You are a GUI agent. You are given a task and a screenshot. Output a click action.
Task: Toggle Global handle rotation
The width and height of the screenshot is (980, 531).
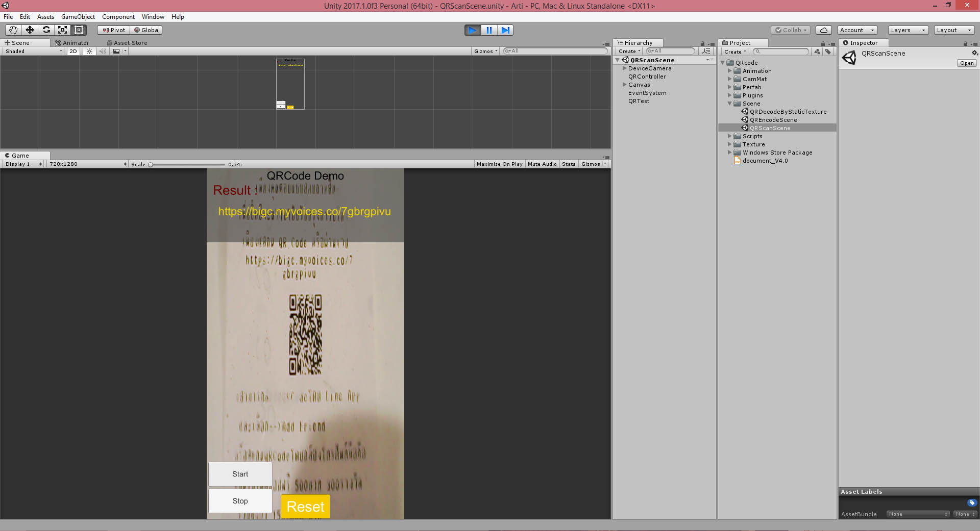pos(147,30)
